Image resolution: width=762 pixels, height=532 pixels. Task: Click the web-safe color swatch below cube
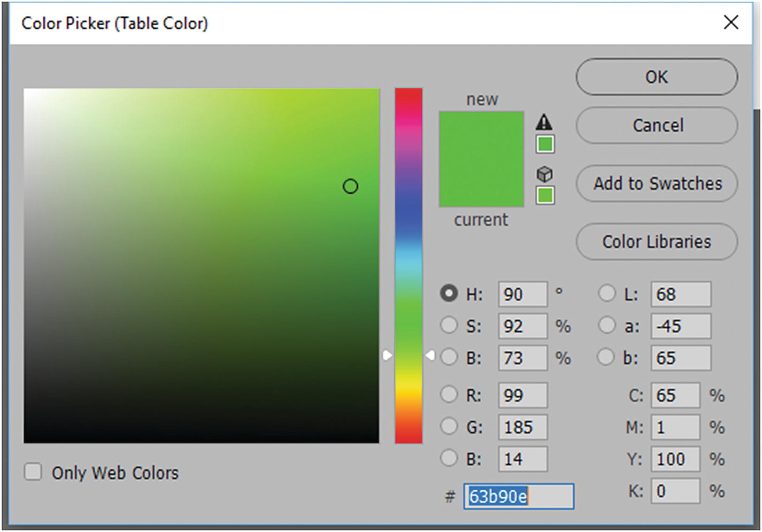(545, 195)
